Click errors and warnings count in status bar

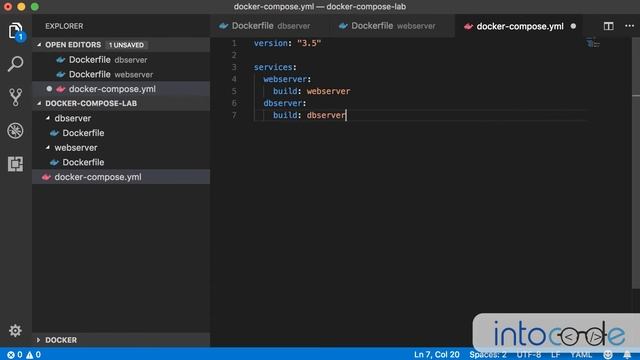pyautogui.click(x=24, y=355)
